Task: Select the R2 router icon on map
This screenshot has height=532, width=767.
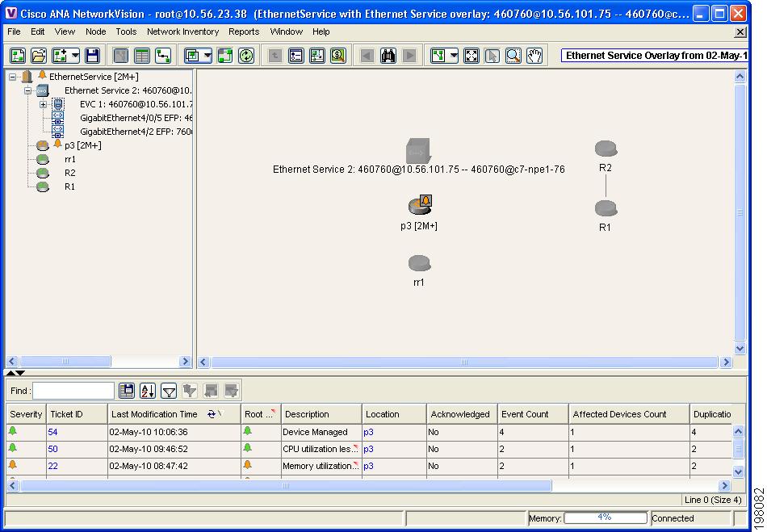Action: (606, 149)
